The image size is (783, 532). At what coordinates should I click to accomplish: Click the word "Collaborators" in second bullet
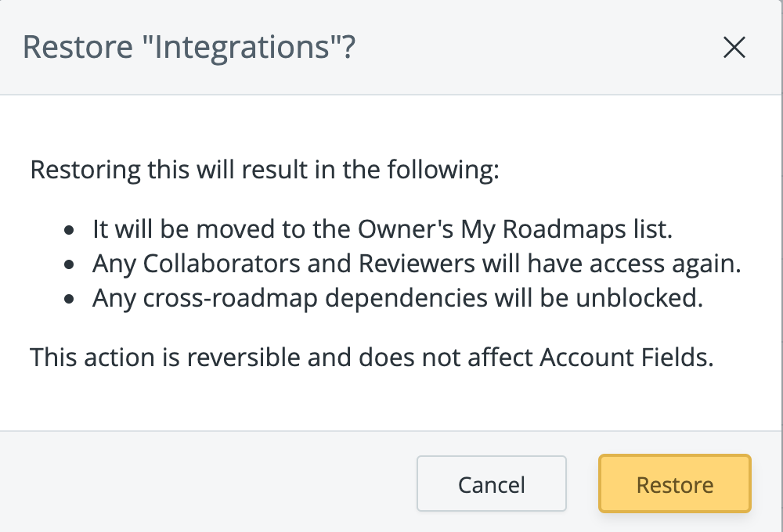pyautogui.click(x=222, y=264)
